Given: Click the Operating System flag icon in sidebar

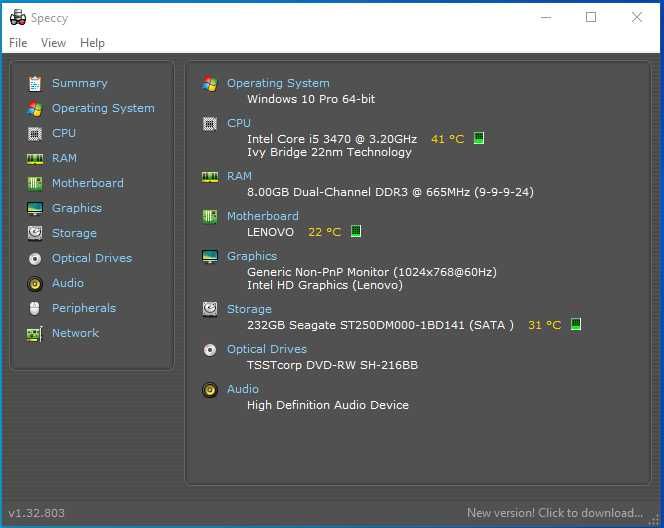Looking at the screenshot, I should (35, 109).
